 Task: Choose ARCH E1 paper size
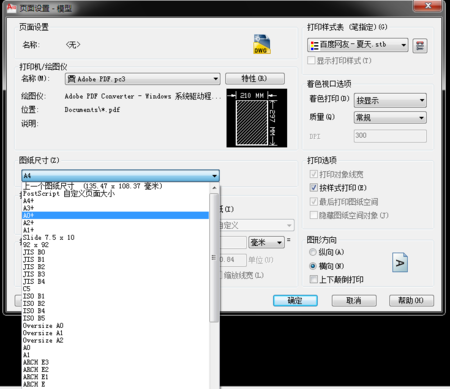[x=115, y=377]
